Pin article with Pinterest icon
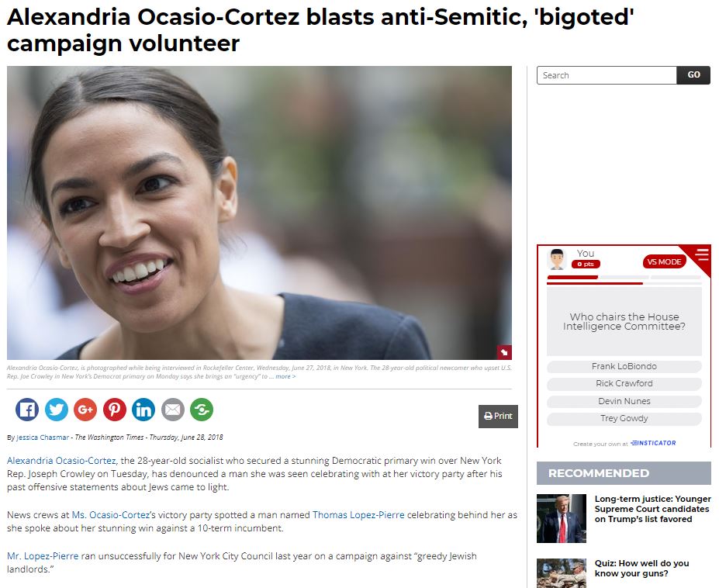The height and width of the screenshot is (588, 719). coord(115,410)
